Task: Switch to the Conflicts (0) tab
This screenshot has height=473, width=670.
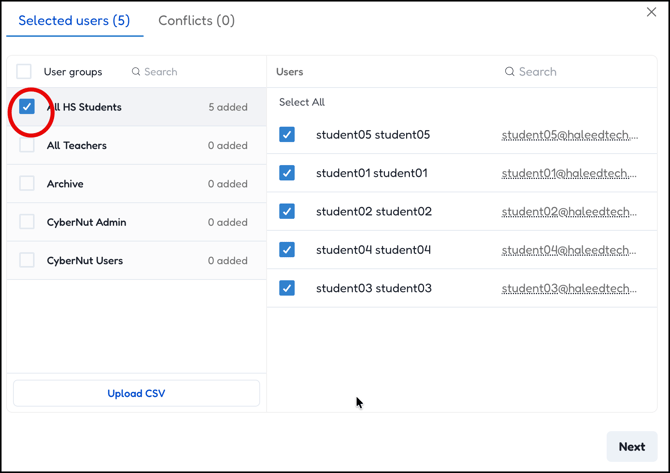Action: pos(196,20)
